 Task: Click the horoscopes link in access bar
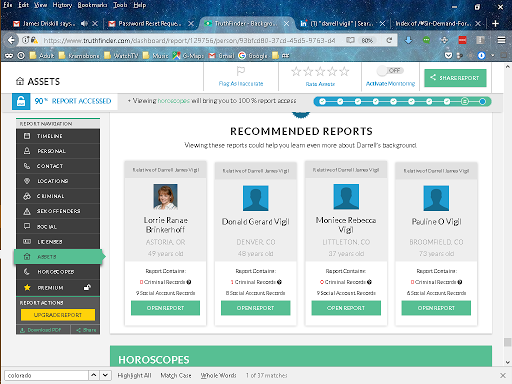point(174,101)
